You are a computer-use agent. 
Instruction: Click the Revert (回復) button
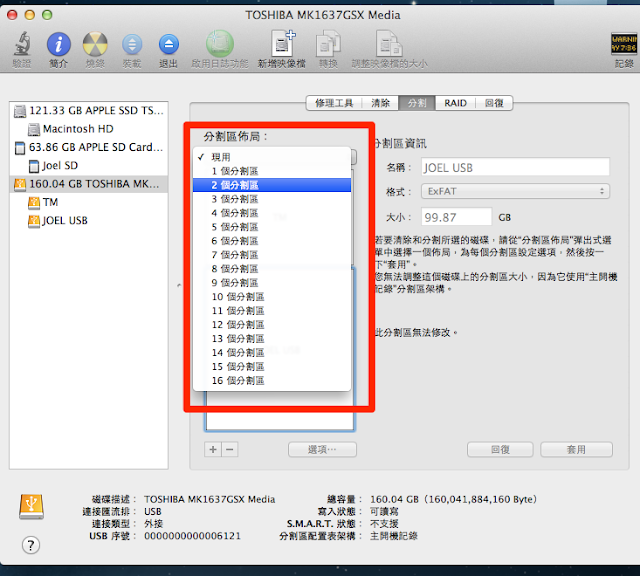pyautogui.click(x=500, y=449)
